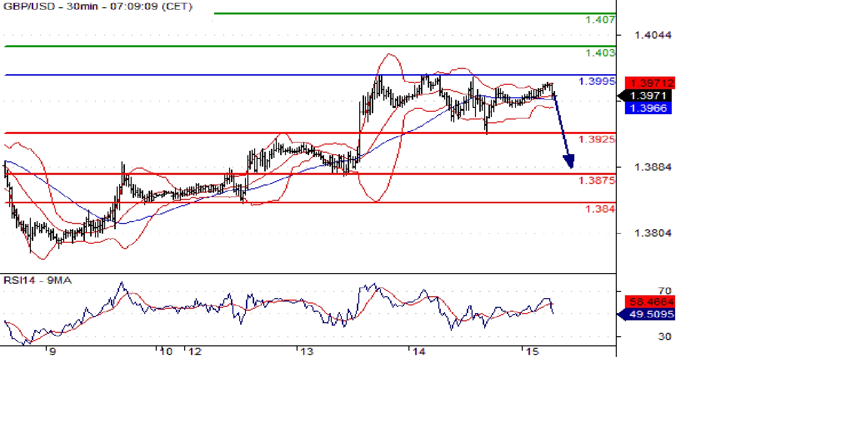The image size is (868, 421).
Task: Click the 1.3925 support level label
Action: click(597, 139)
